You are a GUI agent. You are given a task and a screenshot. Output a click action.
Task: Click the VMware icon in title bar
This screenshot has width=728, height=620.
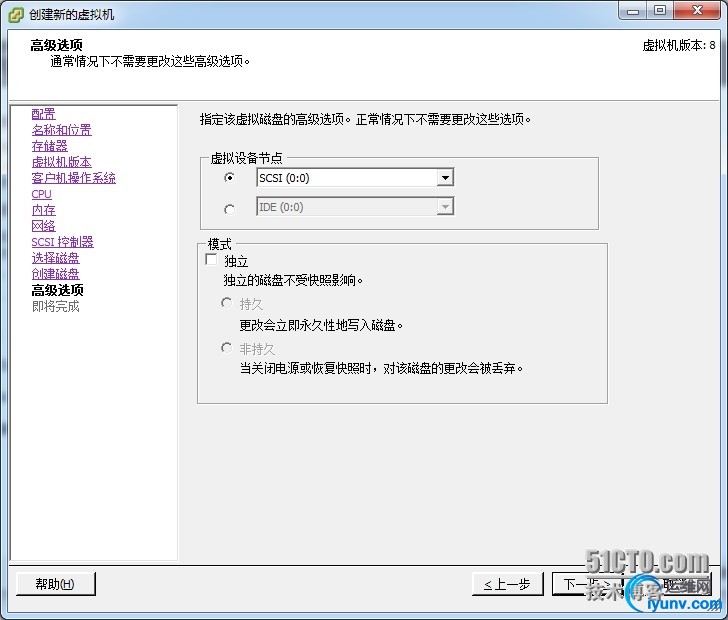(x=16, y=15)
